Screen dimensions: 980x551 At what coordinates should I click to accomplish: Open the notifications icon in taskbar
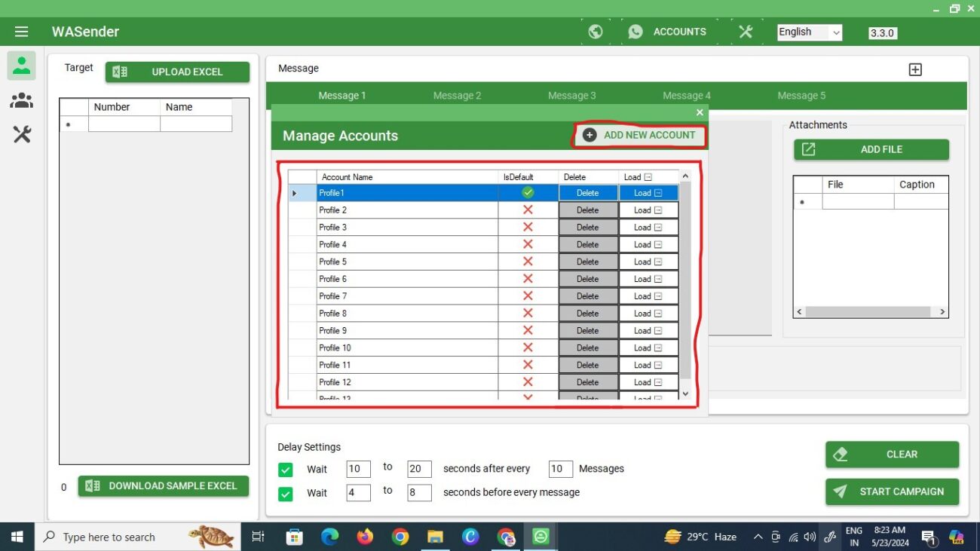tap(929, 537)
